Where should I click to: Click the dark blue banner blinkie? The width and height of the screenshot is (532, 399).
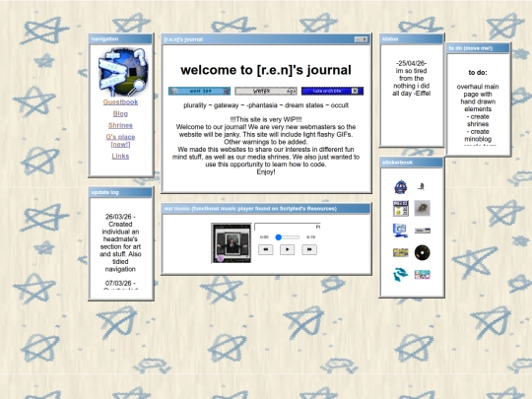tap(333, 91)
